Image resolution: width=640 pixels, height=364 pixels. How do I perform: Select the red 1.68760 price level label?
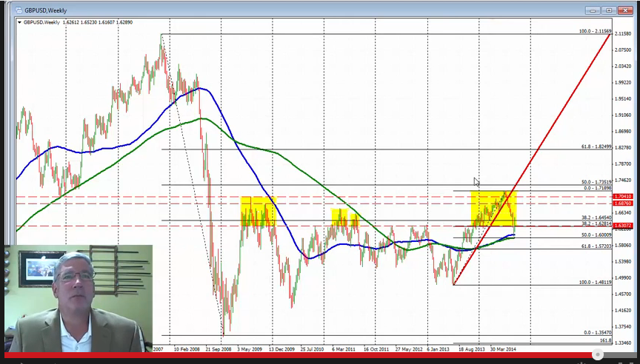(x=623, y=203)
